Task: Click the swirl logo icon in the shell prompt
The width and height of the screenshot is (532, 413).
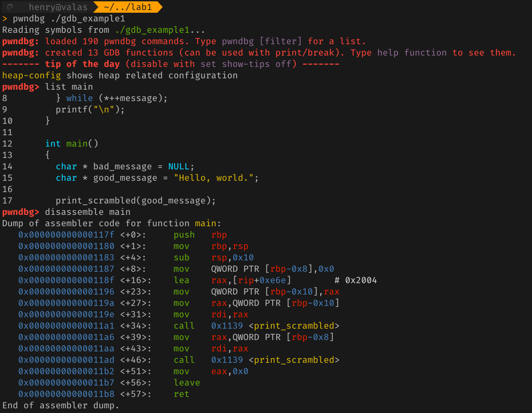Action: click(x=10, y=7)
